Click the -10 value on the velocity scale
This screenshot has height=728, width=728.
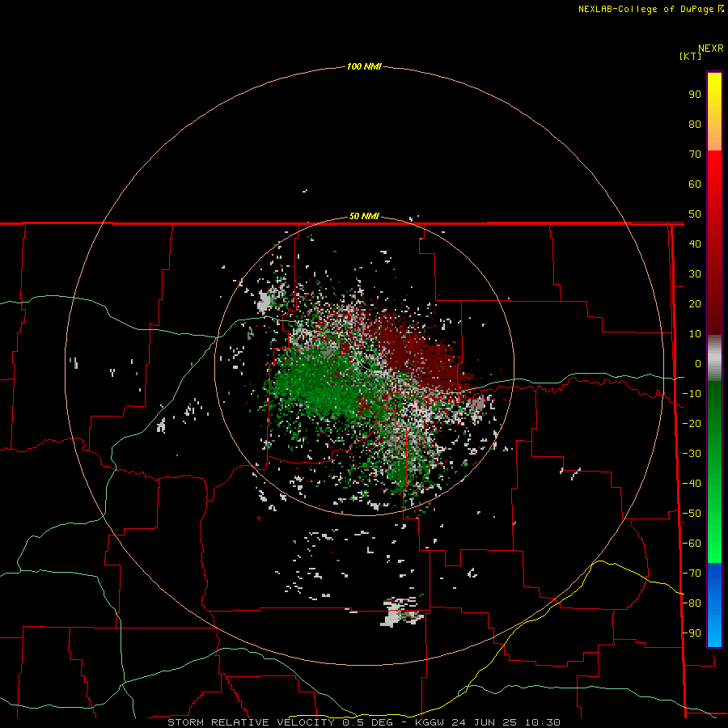(x=692, y=394)
